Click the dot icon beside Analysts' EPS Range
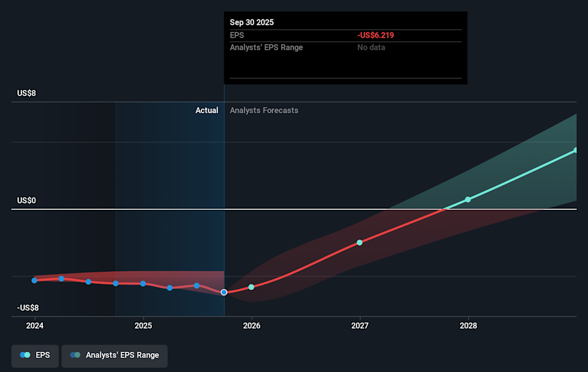The image size is (588, 372). [x=75, y=355]
